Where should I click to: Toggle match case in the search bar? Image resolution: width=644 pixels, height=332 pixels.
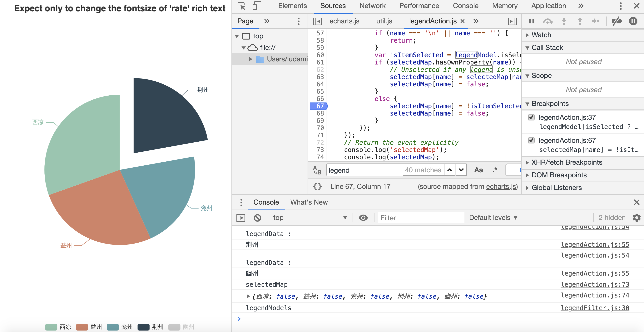pos(478,170)
